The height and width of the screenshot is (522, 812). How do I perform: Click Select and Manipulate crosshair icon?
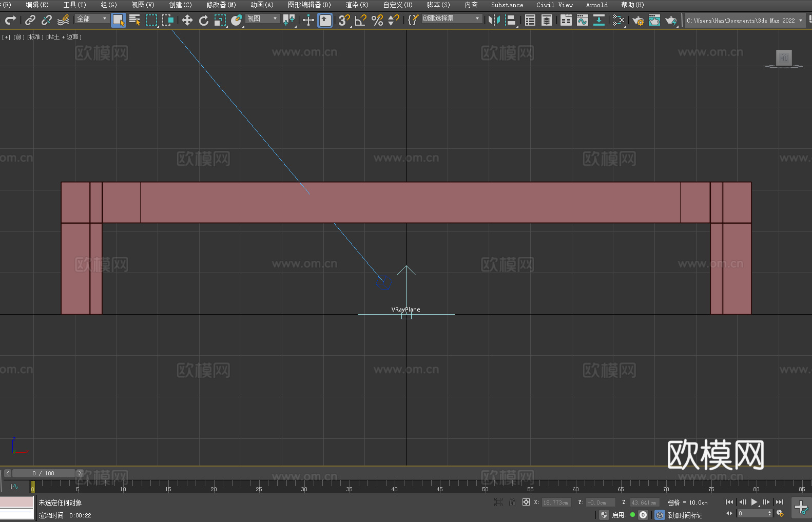(x=308, y=20)
